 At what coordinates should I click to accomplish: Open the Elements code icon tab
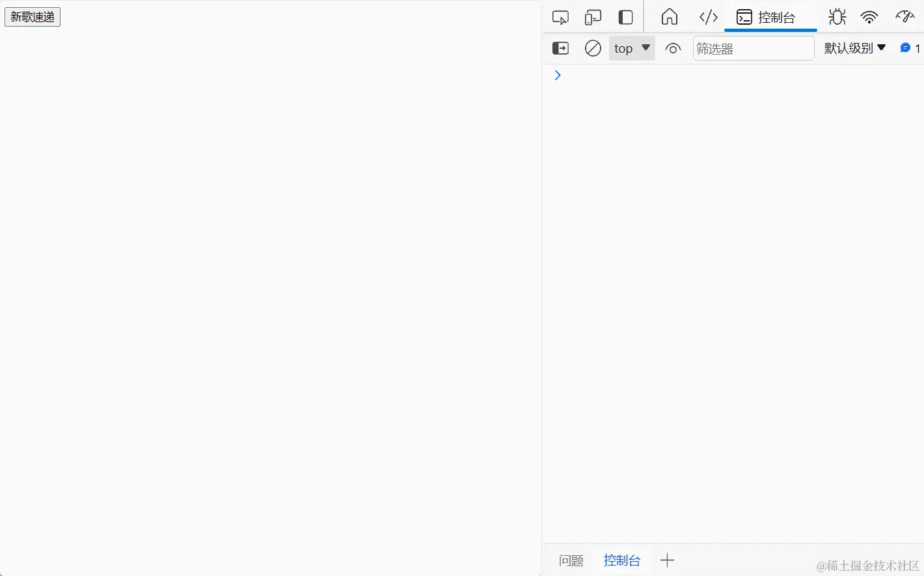click(x=708, y=17)
